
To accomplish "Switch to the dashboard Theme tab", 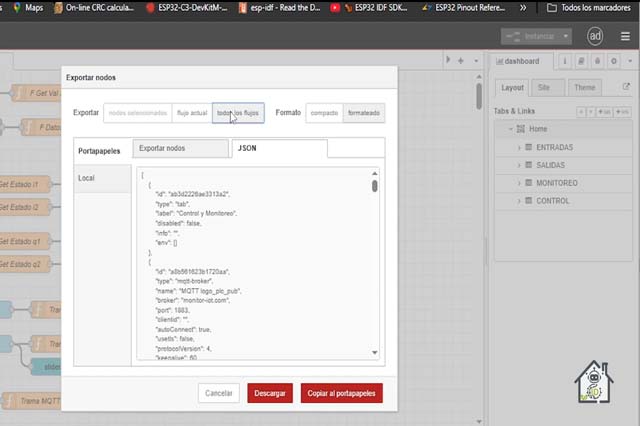I will click(x=585, y=87).
